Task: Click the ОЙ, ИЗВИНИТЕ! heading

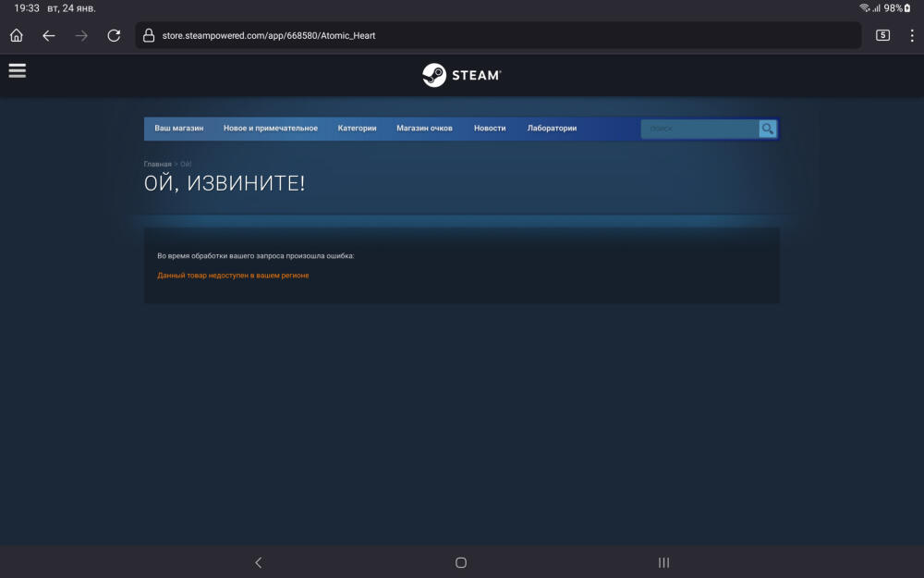Action: [x=225, y=183]
